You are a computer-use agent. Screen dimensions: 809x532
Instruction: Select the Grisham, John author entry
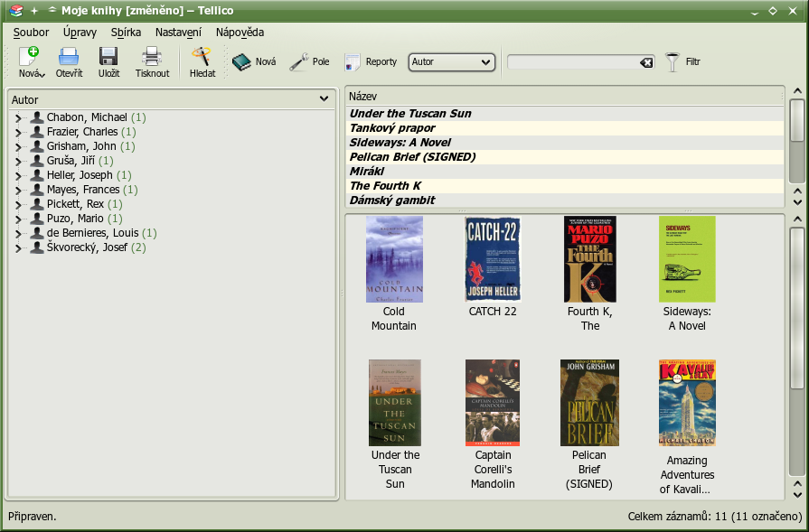(x=90, y=146)
